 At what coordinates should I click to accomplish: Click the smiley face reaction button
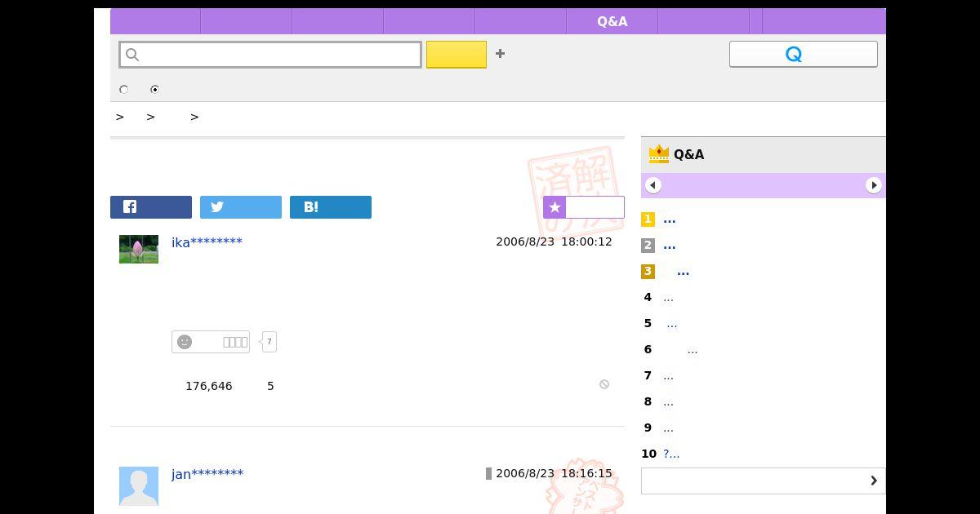point(211,342)
